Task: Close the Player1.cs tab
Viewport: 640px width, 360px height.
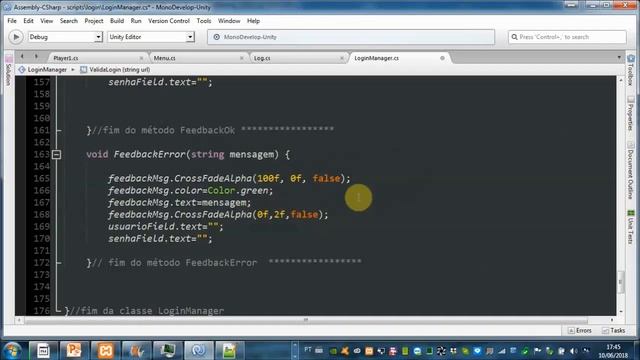Action: click(141, 58)
